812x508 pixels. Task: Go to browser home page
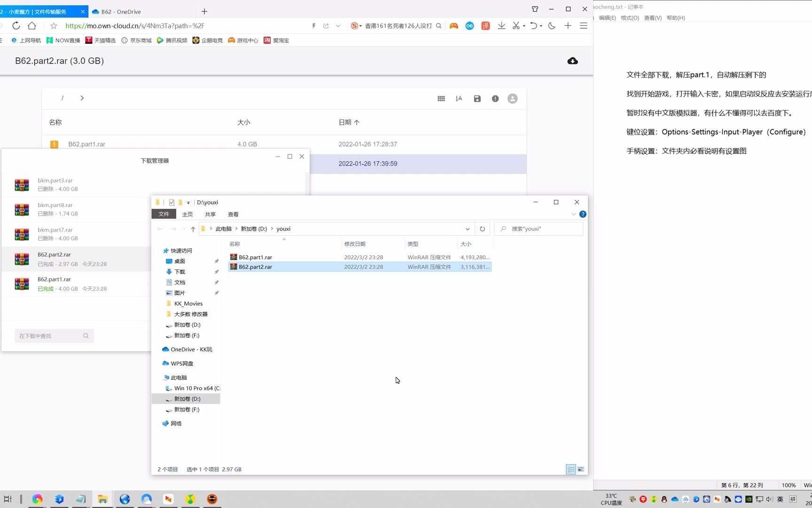(32, 26)
